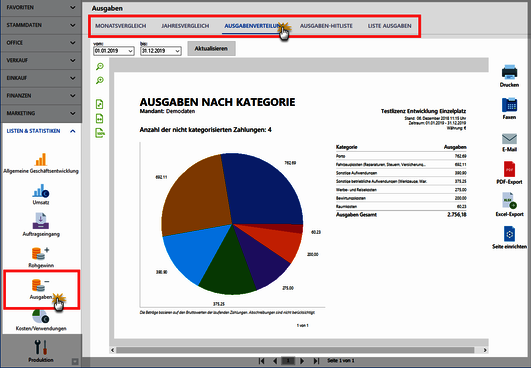Send the report by E-Mail
This screenshot has width=531, height=368.
(509, 142)
